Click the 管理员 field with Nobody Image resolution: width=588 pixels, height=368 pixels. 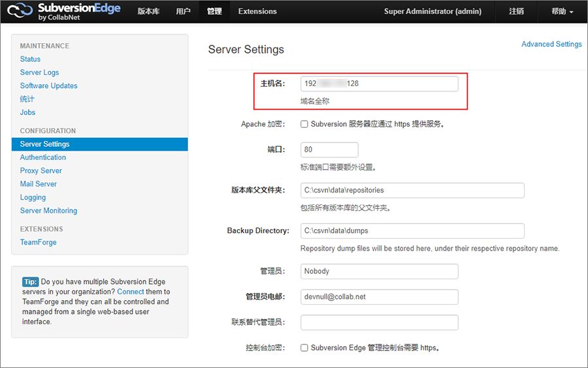[379, 271]
